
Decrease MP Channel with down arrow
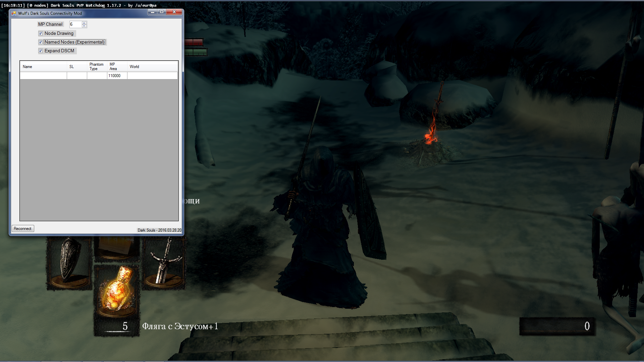[x=84, y=26]
